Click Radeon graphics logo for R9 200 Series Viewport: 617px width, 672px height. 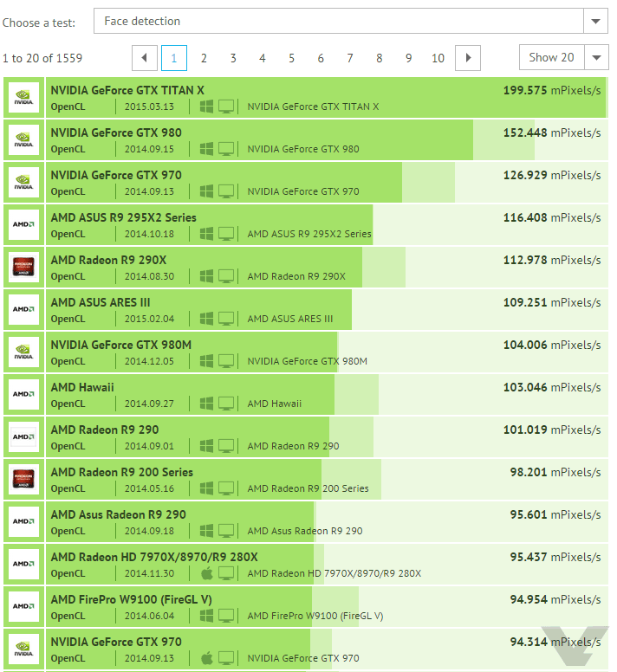pyautogui.click(x=23, y=480)
